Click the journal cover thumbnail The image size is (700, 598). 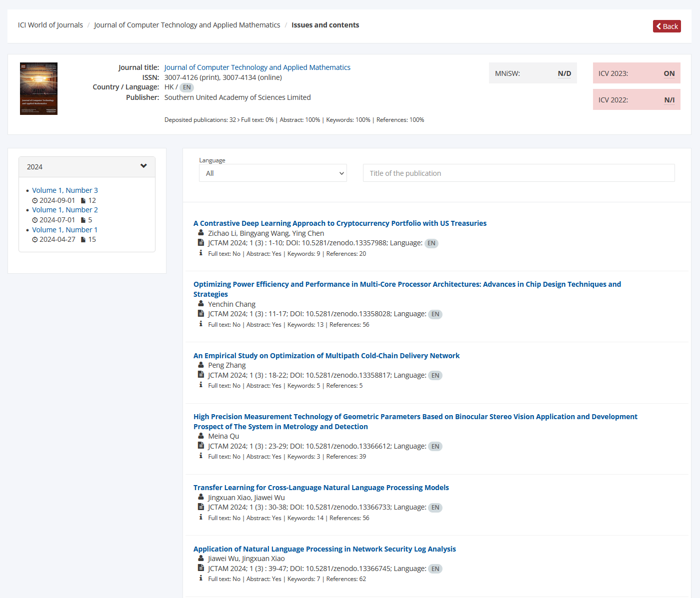(38, 88)
